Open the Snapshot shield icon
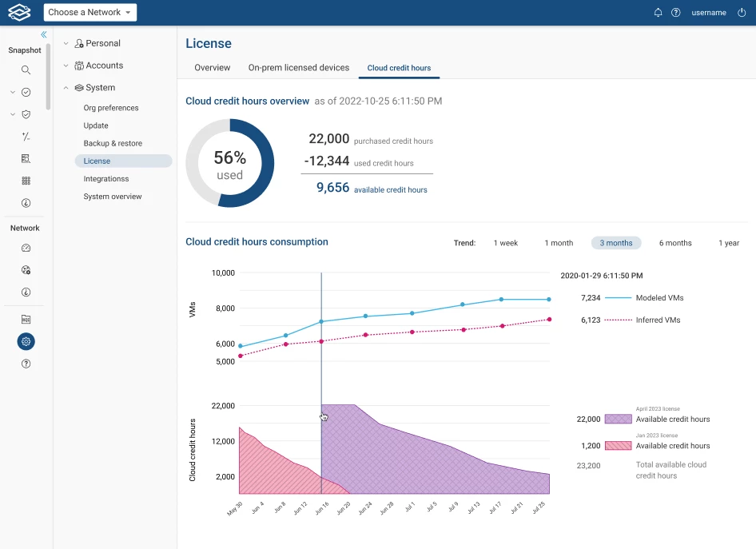The height and width of the screenshot is (549, 756). click(26, 114)
